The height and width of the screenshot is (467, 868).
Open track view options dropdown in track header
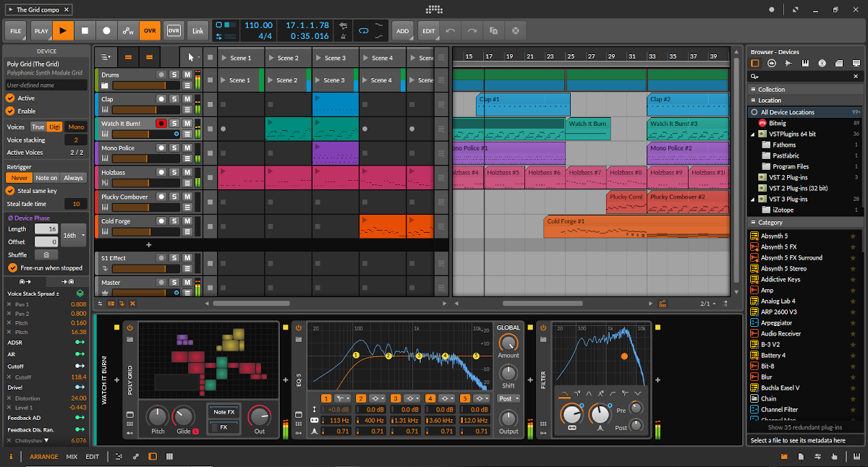coord(106,57)
